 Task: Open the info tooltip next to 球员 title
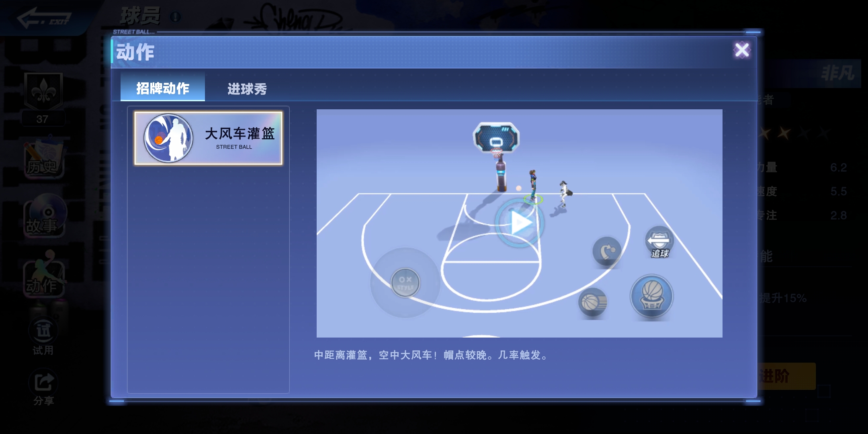click(174, 16)
